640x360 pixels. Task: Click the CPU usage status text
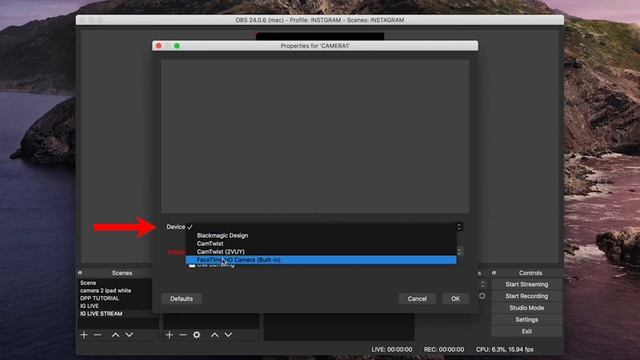click(x=504, y=350)
